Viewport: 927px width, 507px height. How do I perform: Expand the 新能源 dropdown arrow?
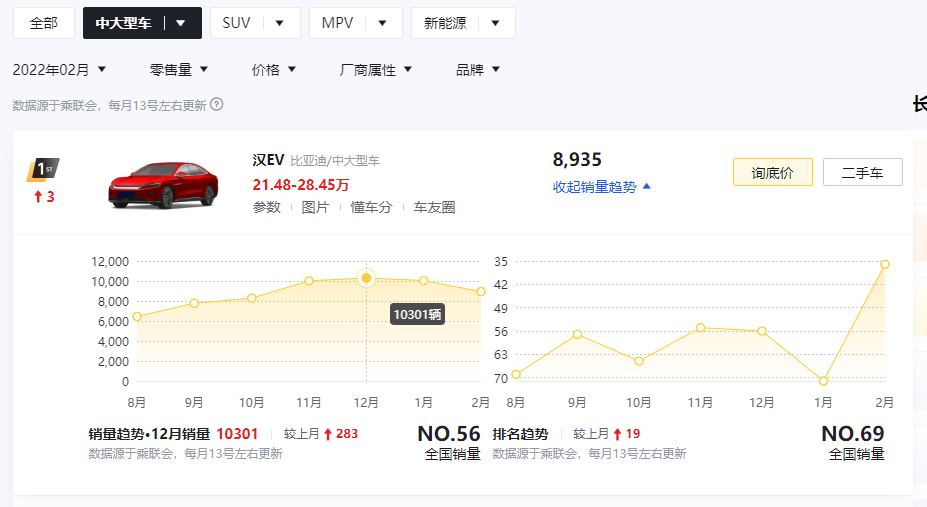pos(495,23)
